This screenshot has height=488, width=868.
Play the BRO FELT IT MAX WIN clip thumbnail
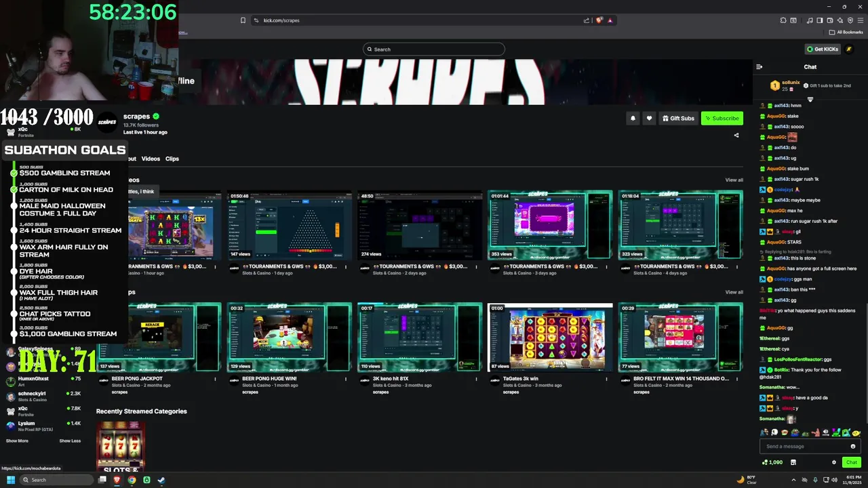(x=680, y=338)
